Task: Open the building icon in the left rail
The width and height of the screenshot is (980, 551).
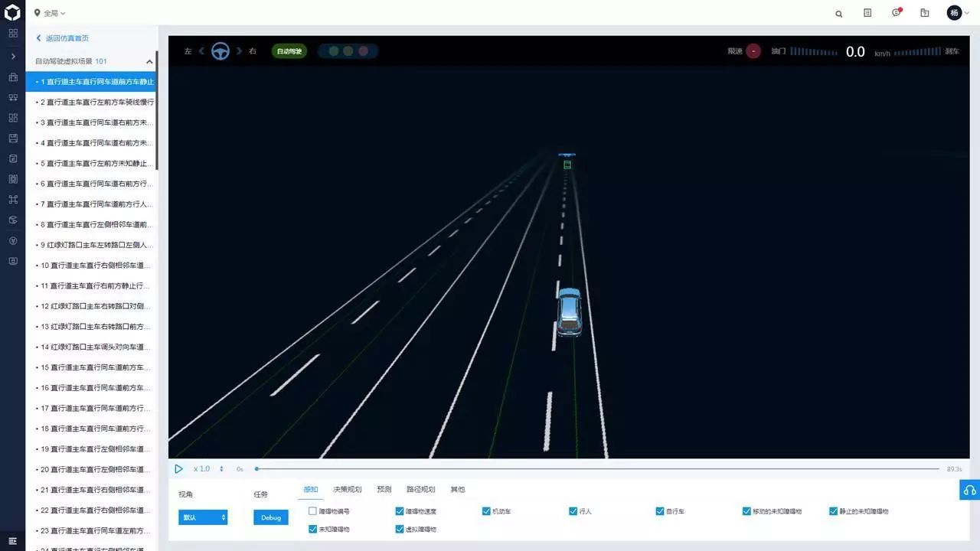Action: (x=13, y=77)
